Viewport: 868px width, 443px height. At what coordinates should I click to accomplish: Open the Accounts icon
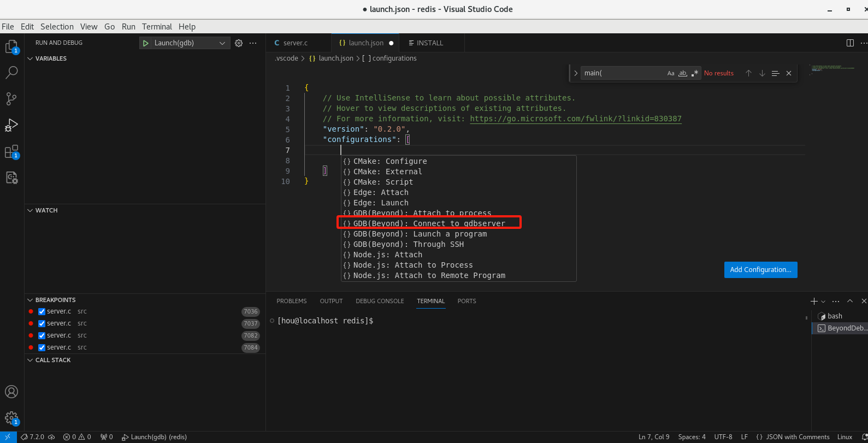click(11, 392)
